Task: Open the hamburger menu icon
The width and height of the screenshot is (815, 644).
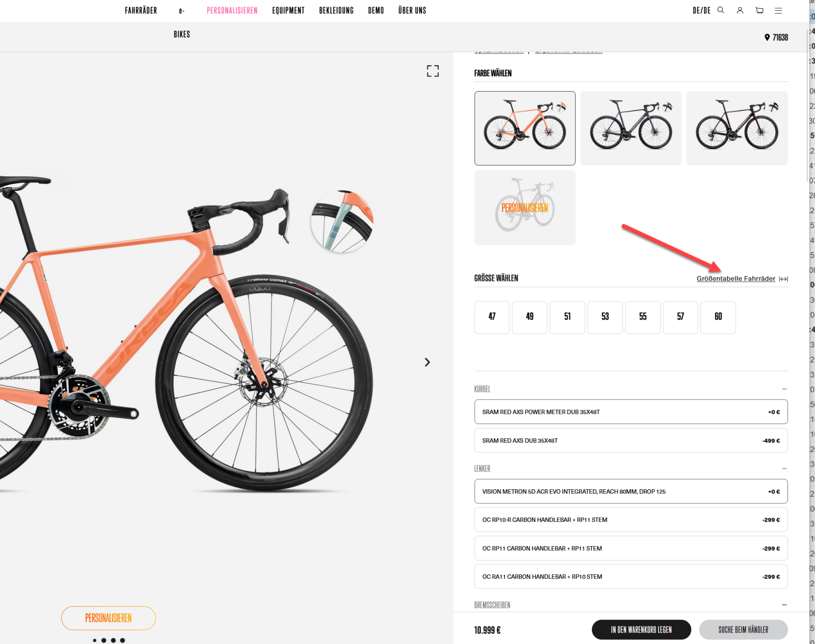Action: point(778,10)
